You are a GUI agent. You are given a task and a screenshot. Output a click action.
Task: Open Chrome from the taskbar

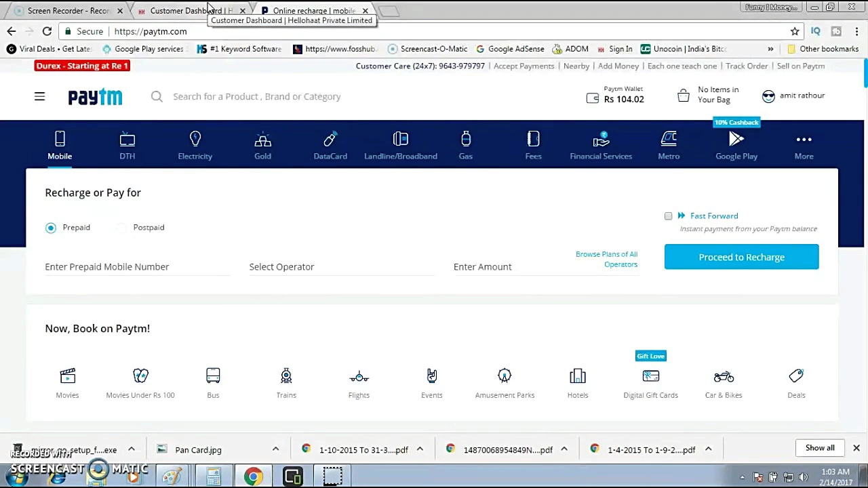click(253, 476)
